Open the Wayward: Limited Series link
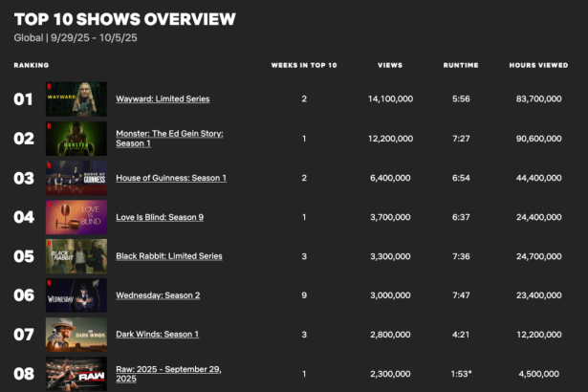Screen dimensions: 588x392 pos(163,99)
